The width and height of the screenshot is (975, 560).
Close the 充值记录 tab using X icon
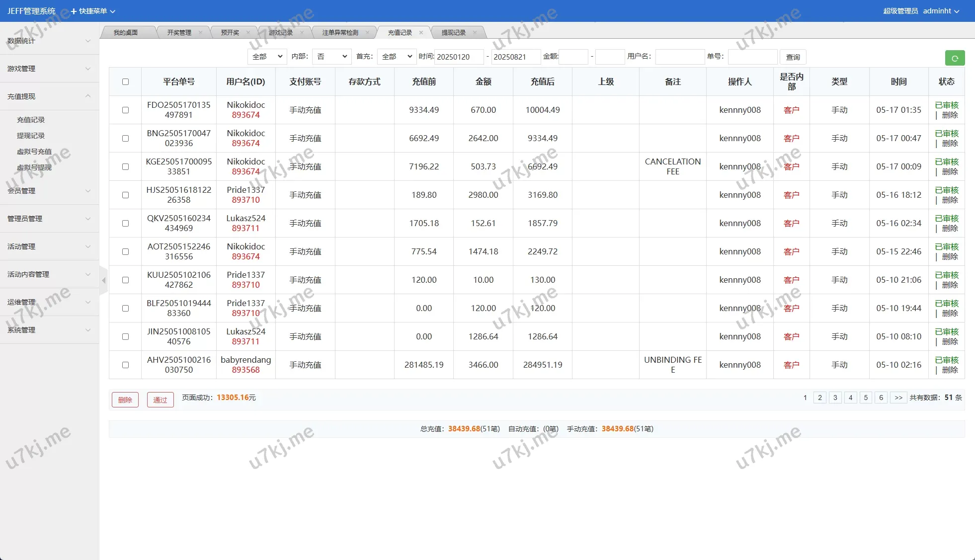[421, 32]
